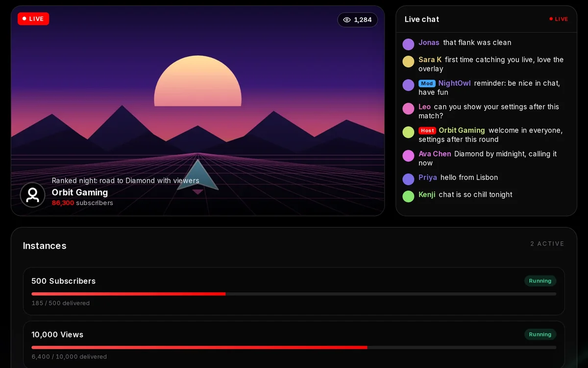
Task: Click the 86,300 subscribers count
Action: [82, 203]
